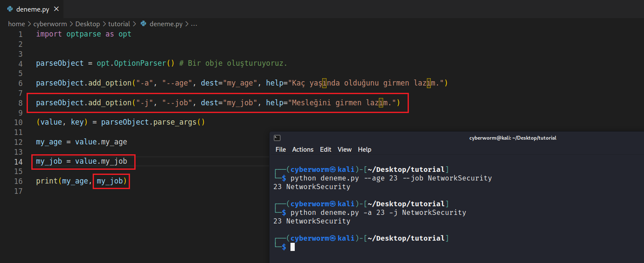Click the cyberworm@kali terminal title bar
This screenshot has height=263, width=644.
pos(512,138)
